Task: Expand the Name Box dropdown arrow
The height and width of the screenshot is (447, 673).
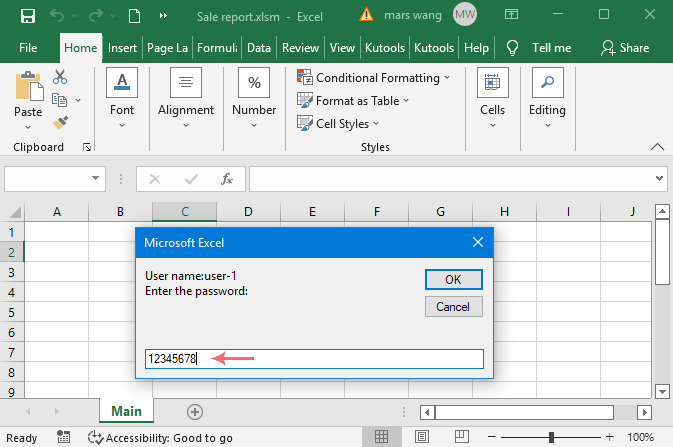Action: pyautogui.click(x=97, y=179)
